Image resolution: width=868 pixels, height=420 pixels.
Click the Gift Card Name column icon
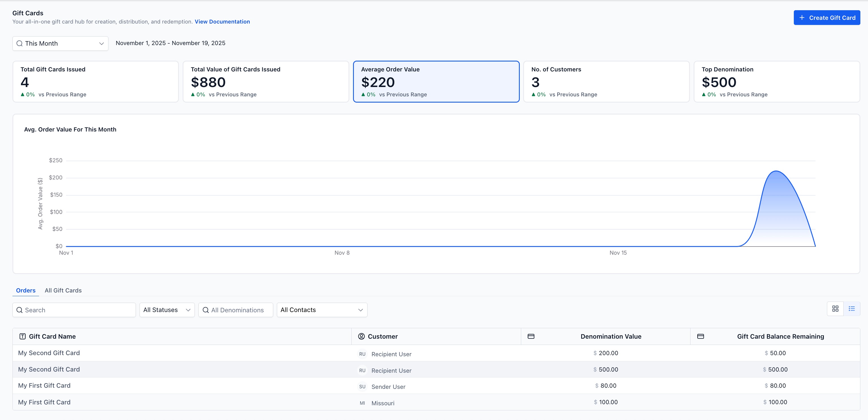pos(23,336)
